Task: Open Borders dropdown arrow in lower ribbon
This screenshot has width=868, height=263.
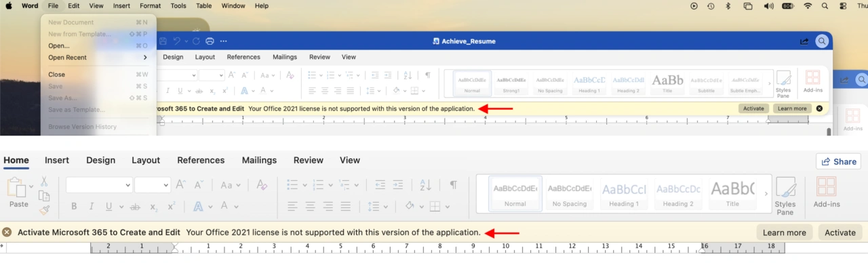Action: coord(447,207)
